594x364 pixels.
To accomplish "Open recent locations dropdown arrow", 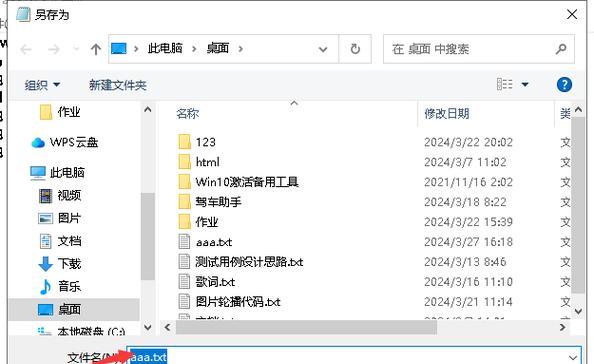I will coord(76,49).
